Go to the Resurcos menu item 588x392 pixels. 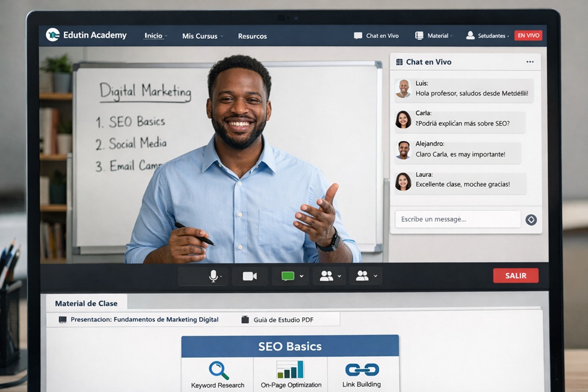pos(252,36)
